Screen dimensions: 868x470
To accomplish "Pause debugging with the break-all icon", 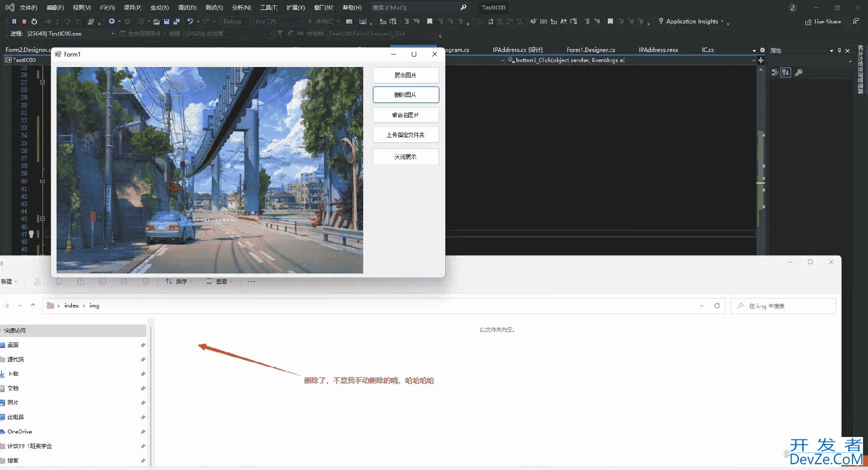I will click(x=14, y=21).
